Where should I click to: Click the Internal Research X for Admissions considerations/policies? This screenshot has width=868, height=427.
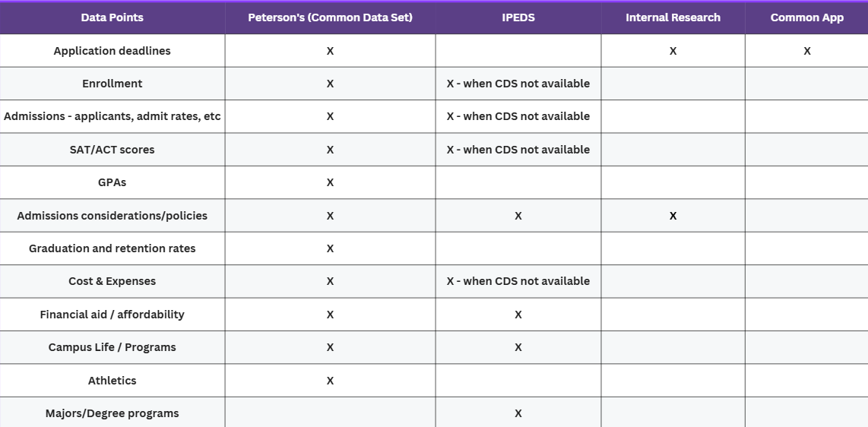(673, 216)
